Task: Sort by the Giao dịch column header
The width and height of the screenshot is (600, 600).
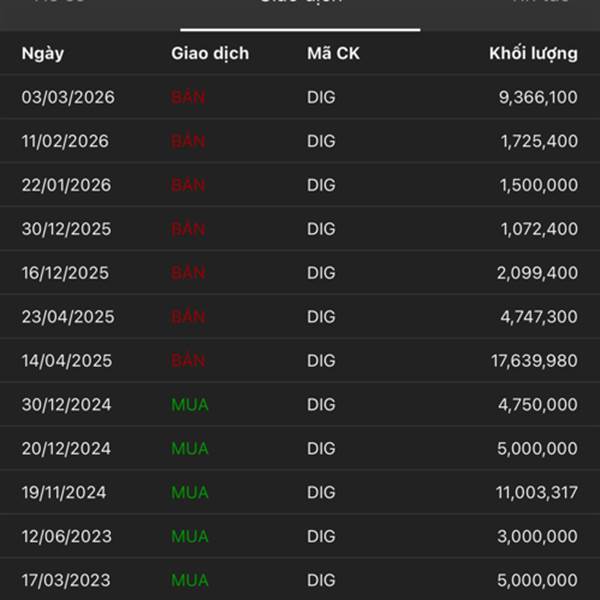Action: tap(210, 53)
